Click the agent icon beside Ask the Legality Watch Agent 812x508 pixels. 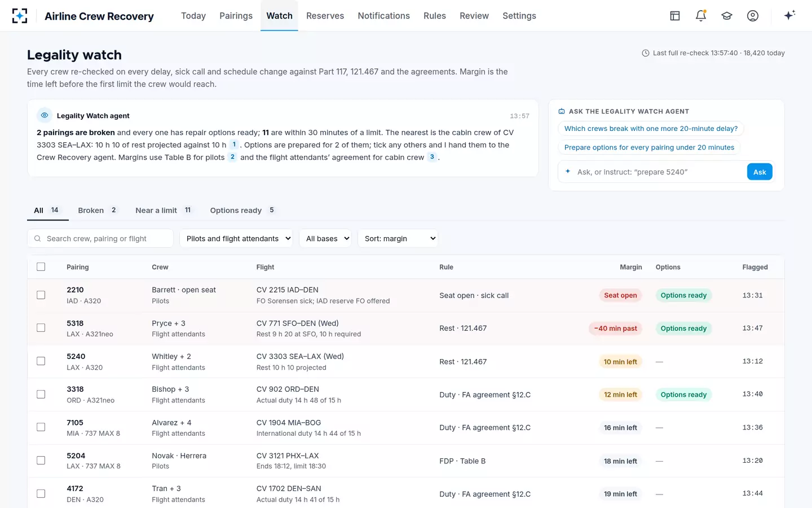click(x=562, y=111)
